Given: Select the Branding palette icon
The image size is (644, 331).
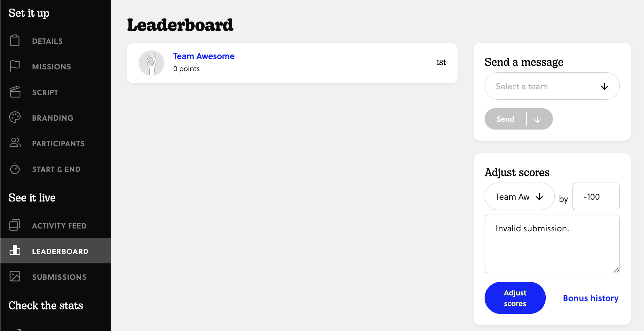Looking at the screenshot, I should point(15,117).
